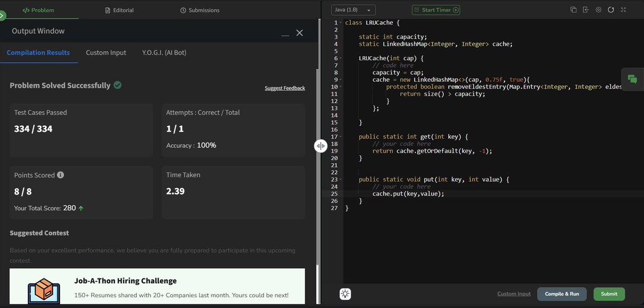Collapse the put method fold arrow at line 23
This screenshot has height=308, width=644.
pyautogui.click(x=341, y=179)
